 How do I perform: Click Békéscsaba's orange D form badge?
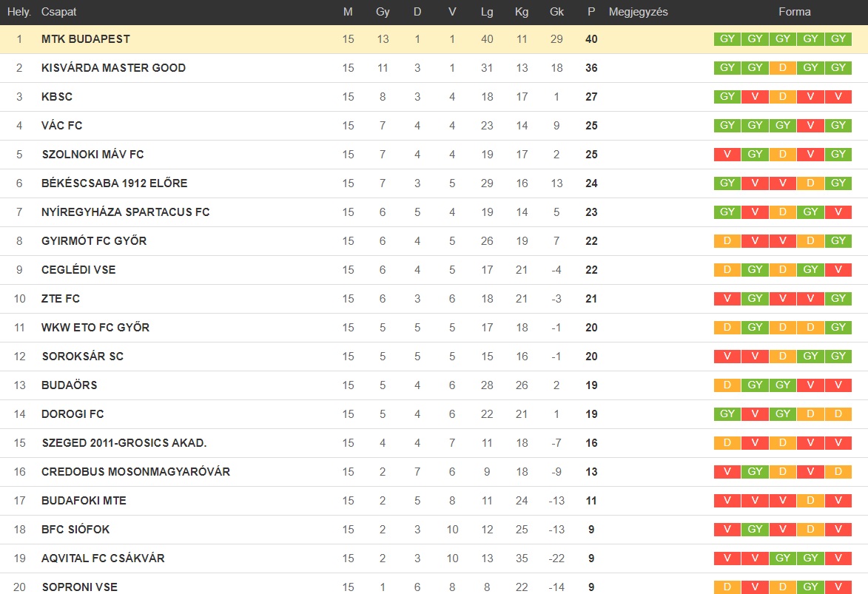pos(810,183)
